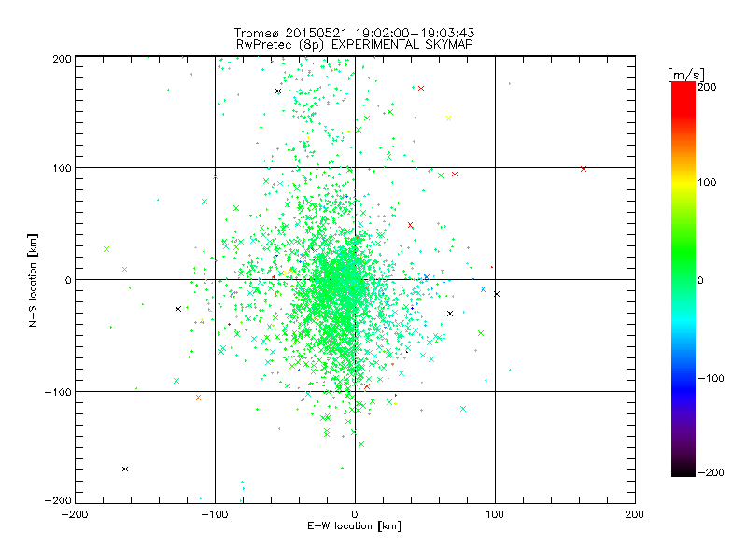Select the black X marker in the bottom-left quadrant
Screen dimensions: 747x560
(125, 469)
